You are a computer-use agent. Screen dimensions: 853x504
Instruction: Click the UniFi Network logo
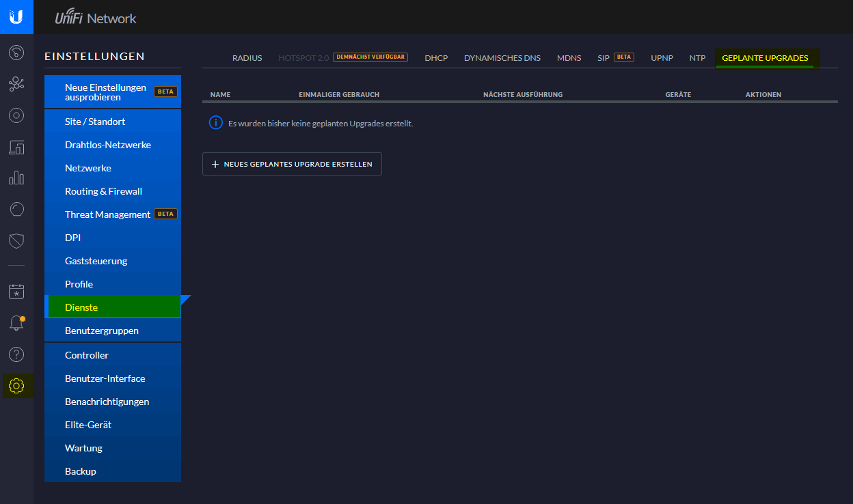(96, 18)
